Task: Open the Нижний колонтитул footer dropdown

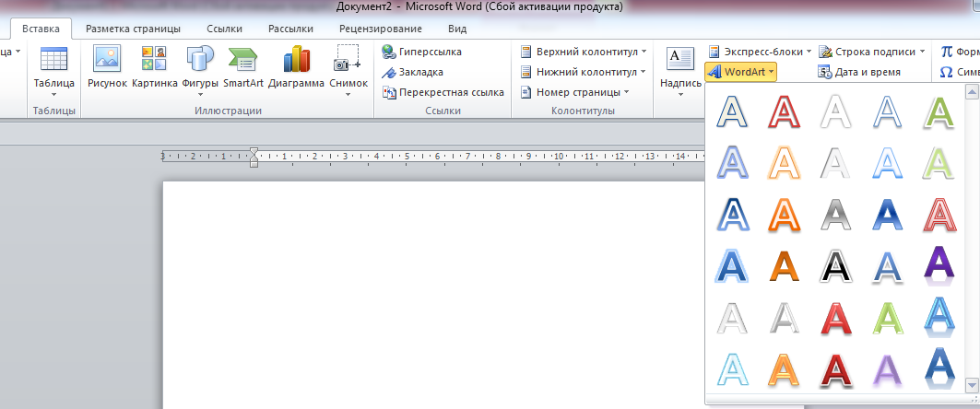Action: [x=584, y=73]
